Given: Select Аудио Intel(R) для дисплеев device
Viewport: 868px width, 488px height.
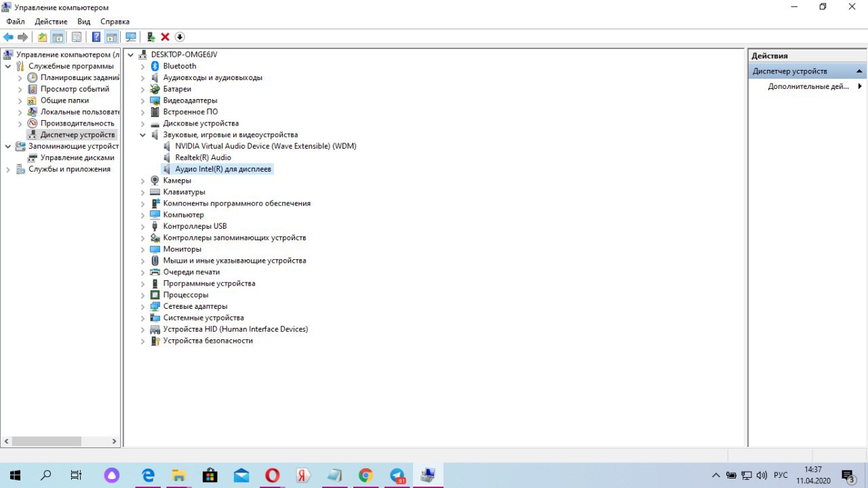Looking at the screenshot, I should (x=223, y=169).
